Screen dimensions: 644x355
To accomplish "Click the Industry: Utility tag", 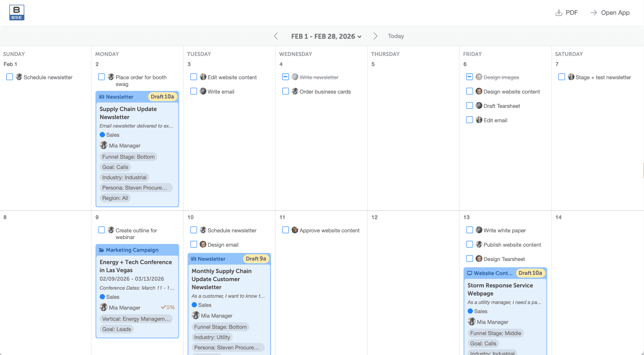I will (x=212, y=337).
